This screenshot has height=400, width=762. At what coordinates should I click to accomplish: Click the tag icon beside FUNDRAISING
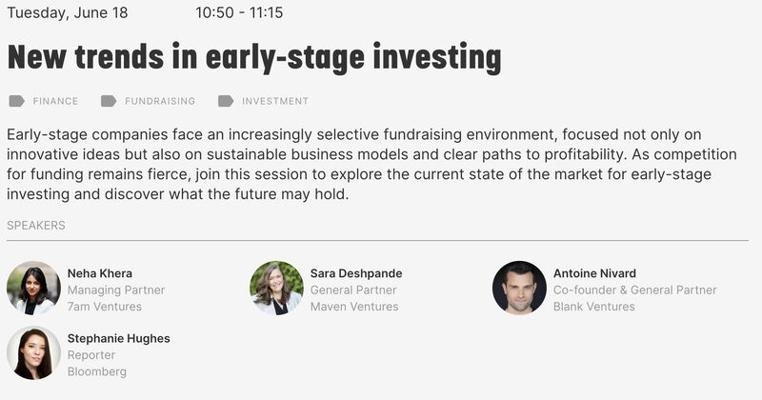(x=108, y=101)
